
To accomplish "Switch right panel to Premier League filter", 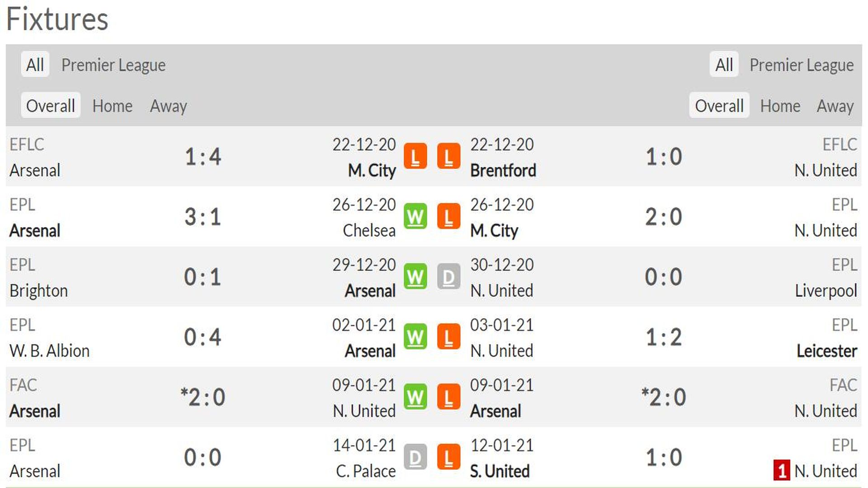I will 802,65.
